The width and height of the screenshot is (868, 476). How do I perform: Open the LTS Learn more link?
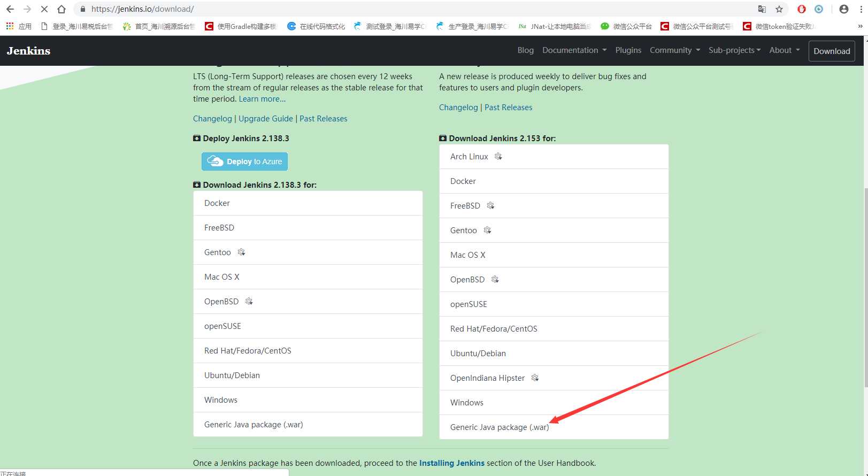pos(262,99)
